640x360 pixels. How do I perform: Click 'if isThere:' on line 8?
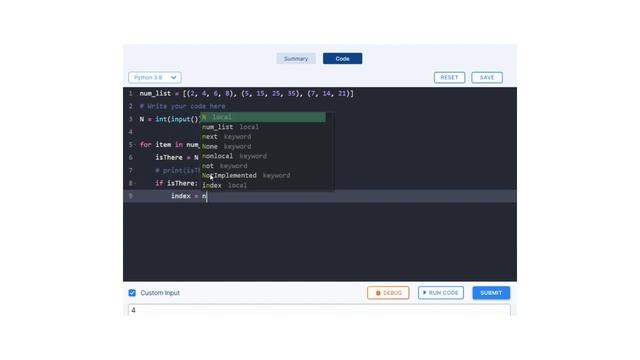click(x=177, y=183)
